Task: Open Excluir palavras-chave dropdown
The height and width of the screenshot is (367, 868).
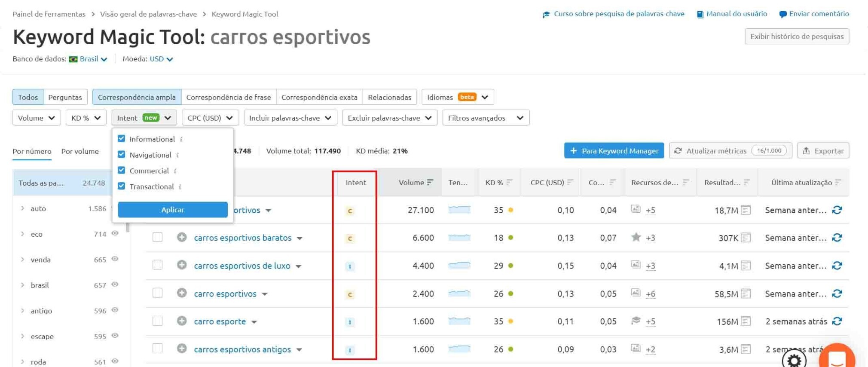Action: (x=390, y=118)
